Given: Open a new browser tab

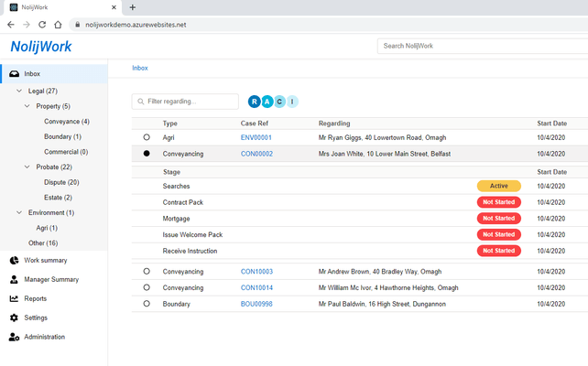Looking at the screenshot, I should [x=133, y=7].
